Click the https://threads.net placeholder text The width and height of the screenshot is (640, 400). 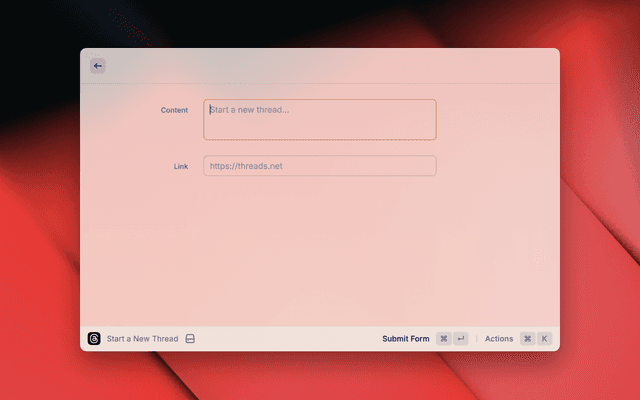click(246, 166)
